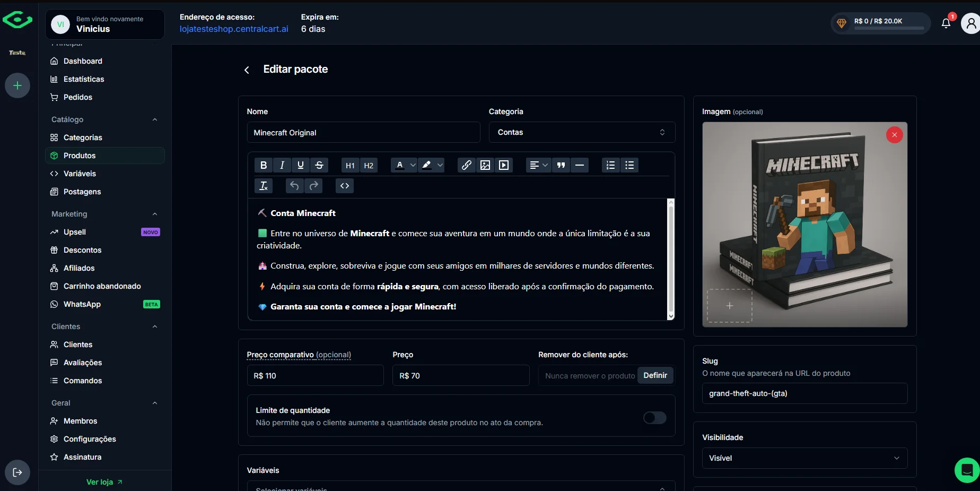This screenshot has height=491, width=980.
Task: Open Estatísticas page
Action: pos(105,79)
